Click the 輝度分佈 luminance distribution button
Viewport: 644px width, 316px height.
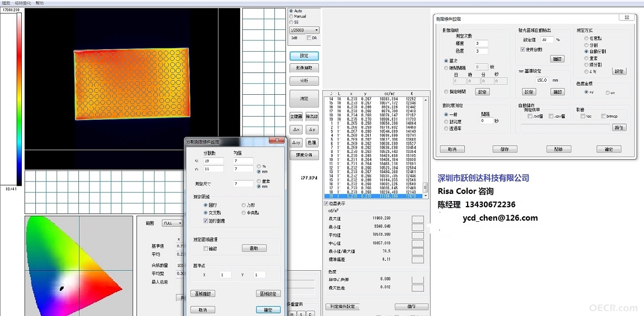[x=304, y=155]
